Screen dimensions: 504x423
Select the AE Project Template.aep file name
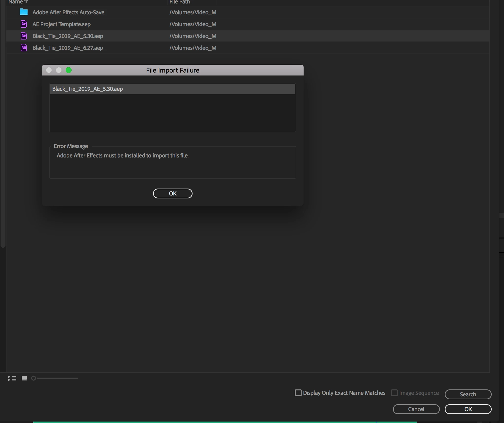point(61,24)
